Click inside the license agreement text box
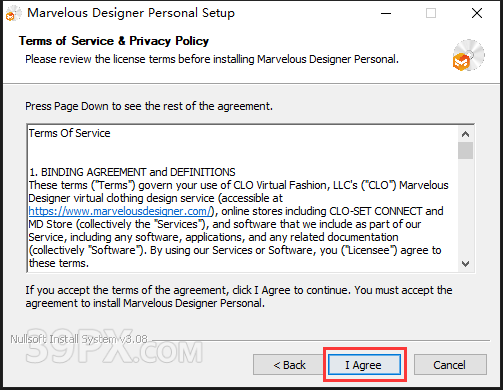Image resolution: width=503 pixels, height=390 pixels. pyautogui.click(x=243, y=198)
